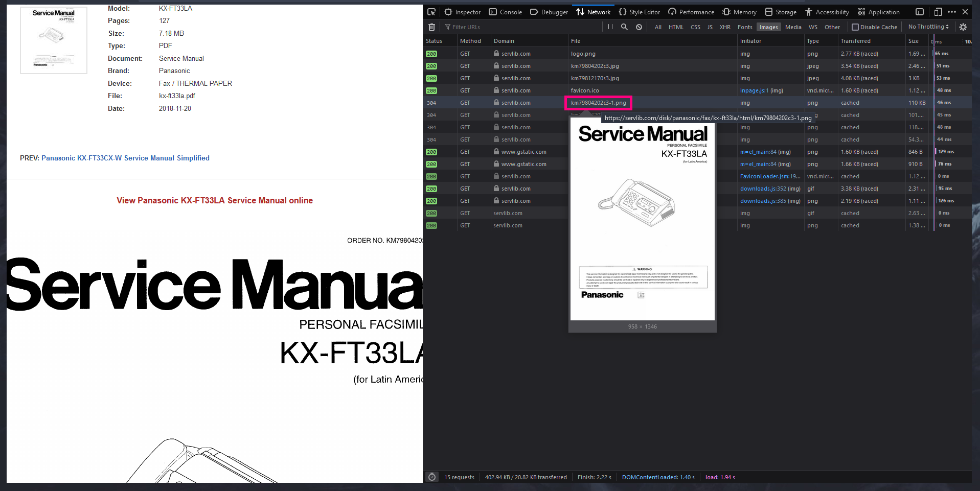980x491 pixels.
Task: Click the 200 status badge for logo.png
Action: (x=431, y=54)
